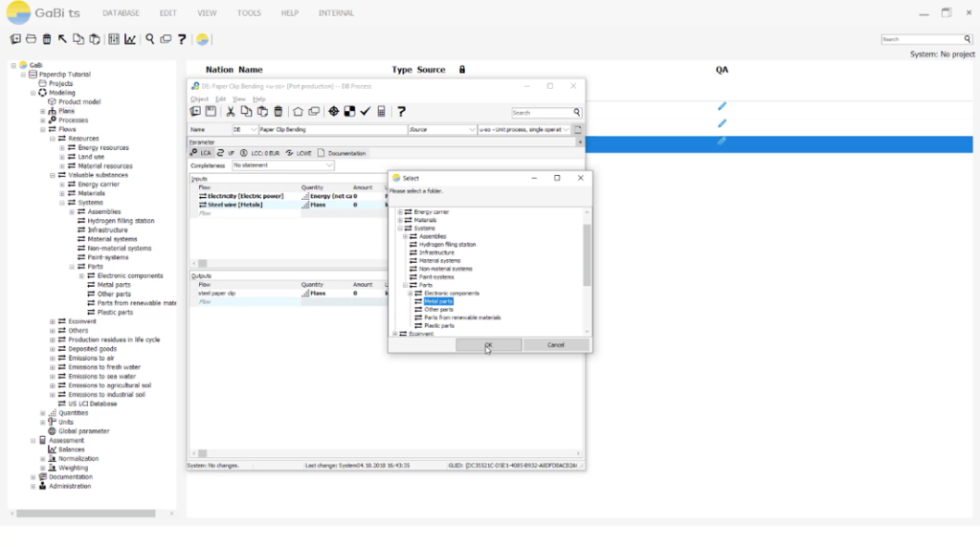Click the Open database icon in main toolbar
The height and width of the screenshot is (547, 980).
31,39
